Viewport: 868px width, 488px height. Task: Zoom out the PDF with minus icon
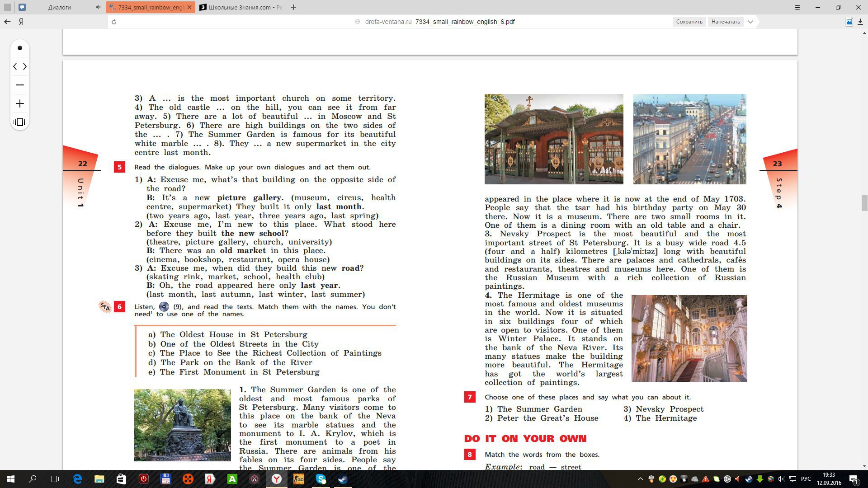pos(20,85)
